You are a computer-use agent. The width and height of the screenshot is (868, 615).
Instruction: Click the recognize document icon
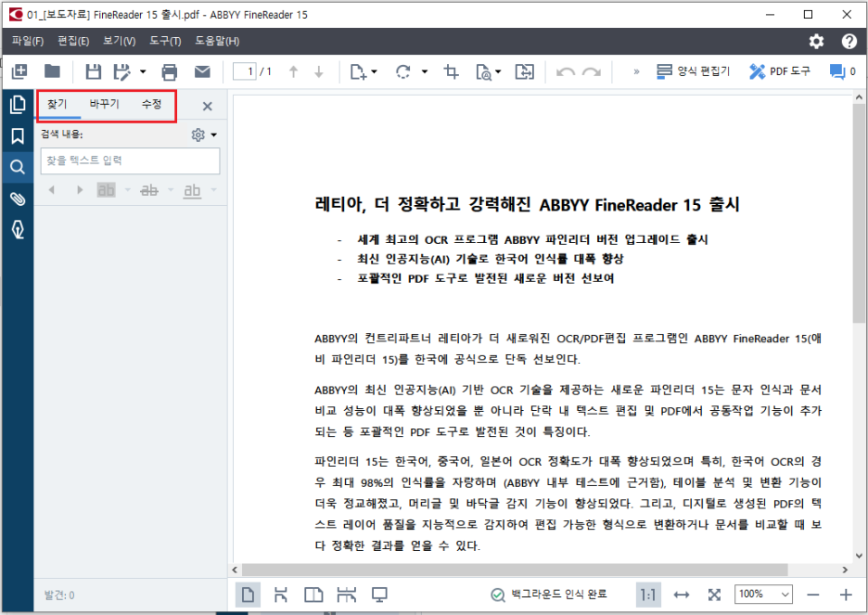tap(483, 72)
